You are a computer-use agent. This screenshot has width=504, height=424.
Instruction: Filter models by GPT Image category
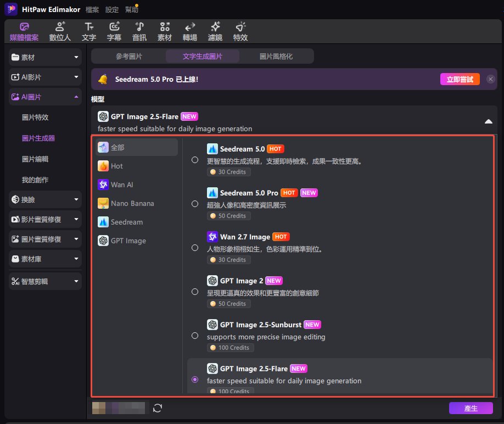coord(137,241)
